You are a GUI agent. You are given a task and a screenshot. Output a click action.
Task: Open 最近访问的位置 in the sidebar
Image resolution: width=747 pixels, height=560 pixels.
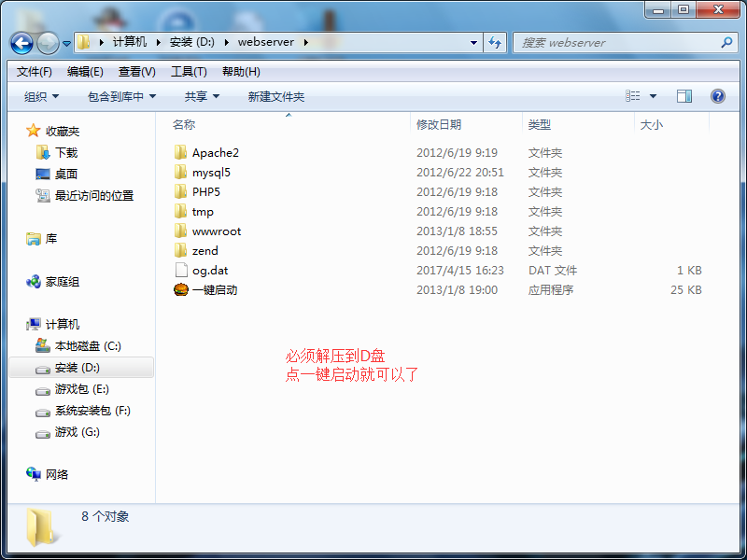94,195
